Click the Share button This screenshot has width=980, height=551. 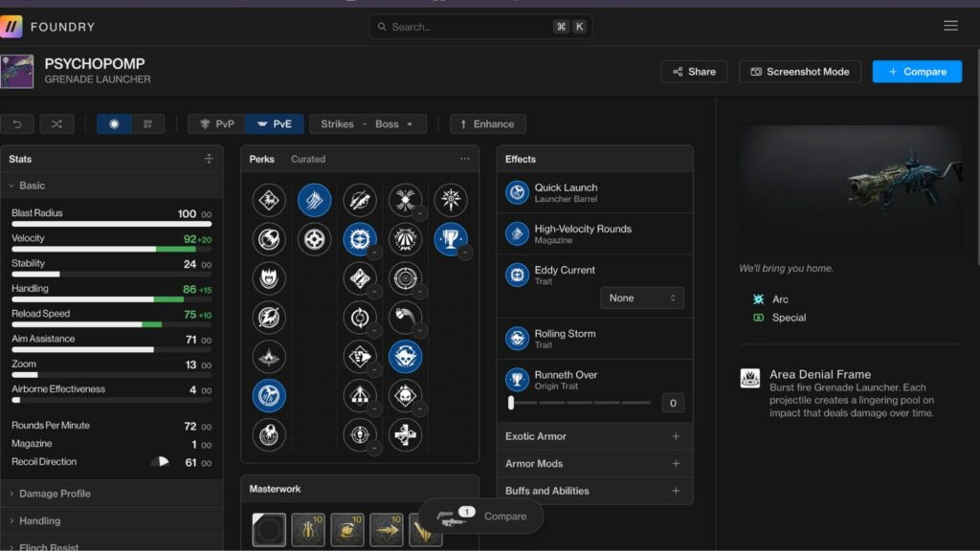point(694,71)
